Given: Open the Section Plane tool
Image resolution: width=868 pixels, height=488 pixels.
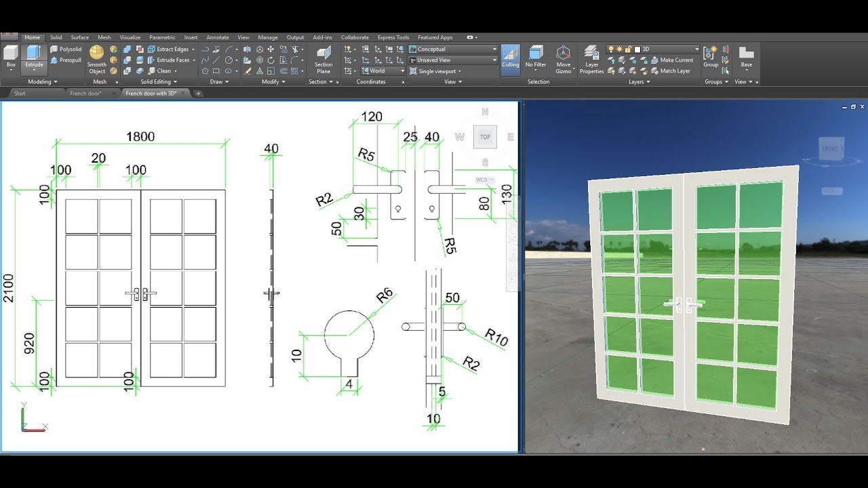Looking at the screenshot, I should click(323, 60).
